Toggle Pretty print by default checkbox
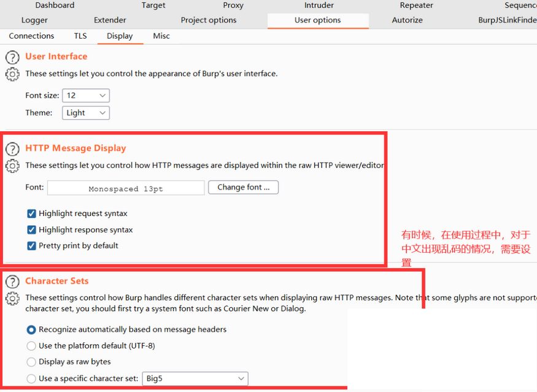Viewport: 537px width, 392px height. click(x=31, y=246)
